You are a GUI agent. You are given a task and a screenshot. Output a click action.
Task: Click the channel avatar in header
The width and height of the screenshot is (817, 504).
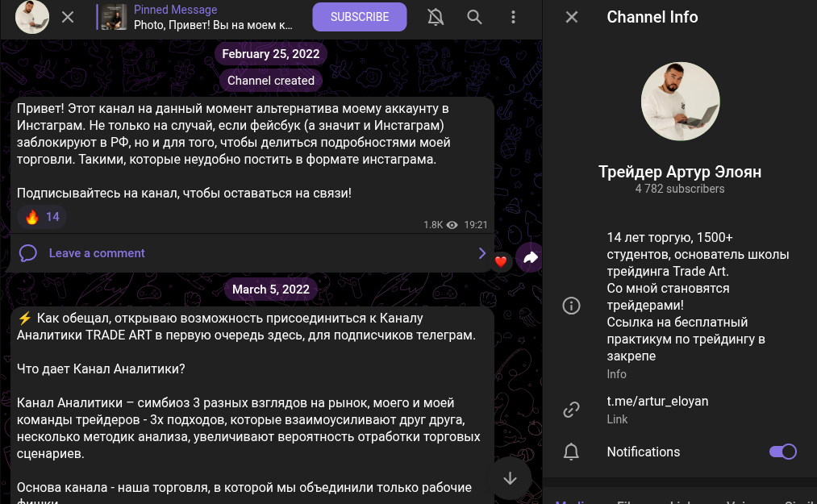[32, 17]
